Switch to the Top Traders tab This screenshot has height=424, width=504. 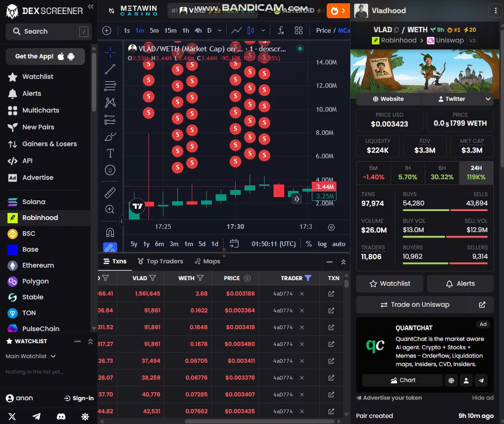pyautogui.click(x=160, y=261)
